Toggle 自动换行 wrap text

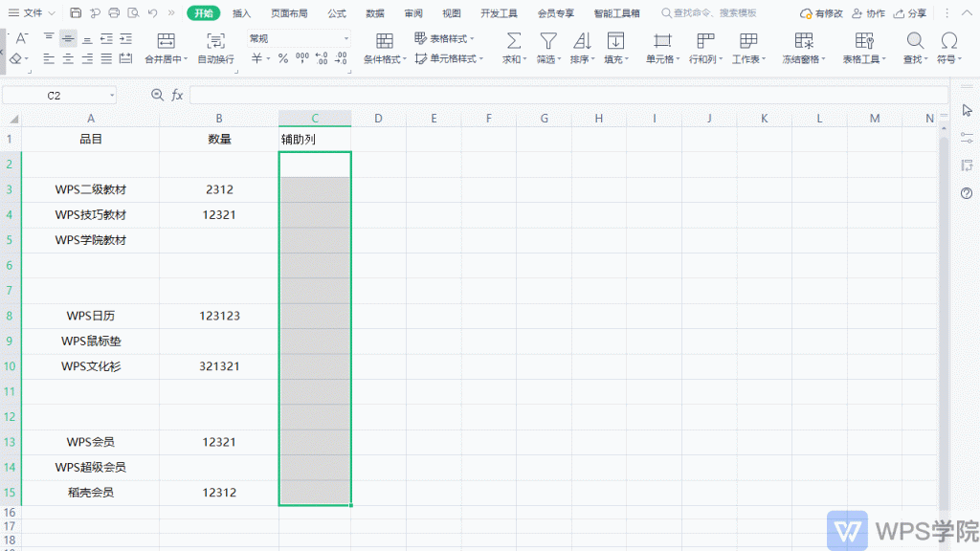(215, 49)
